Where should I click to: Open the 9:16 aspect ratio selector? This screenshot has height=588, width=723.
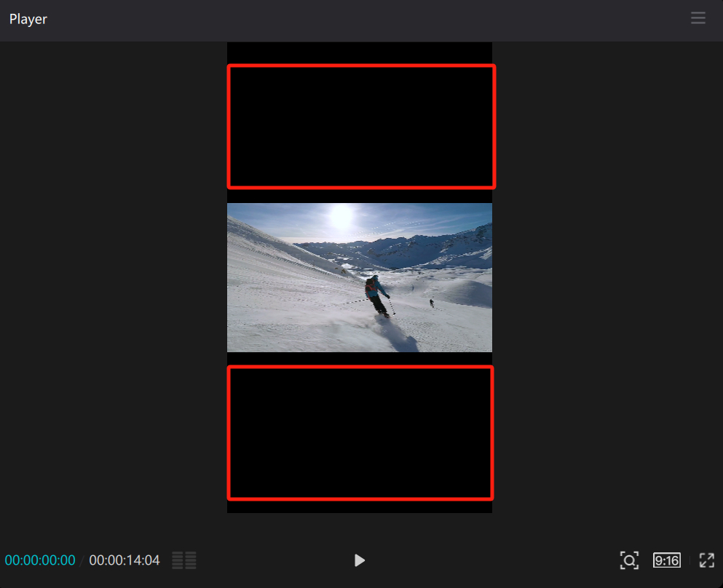point(666,560)
